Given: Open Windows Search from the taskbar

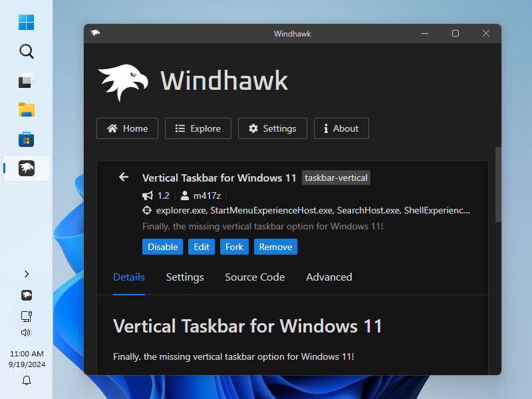Looking at the screenshot, I should click(x=26, y=51).
